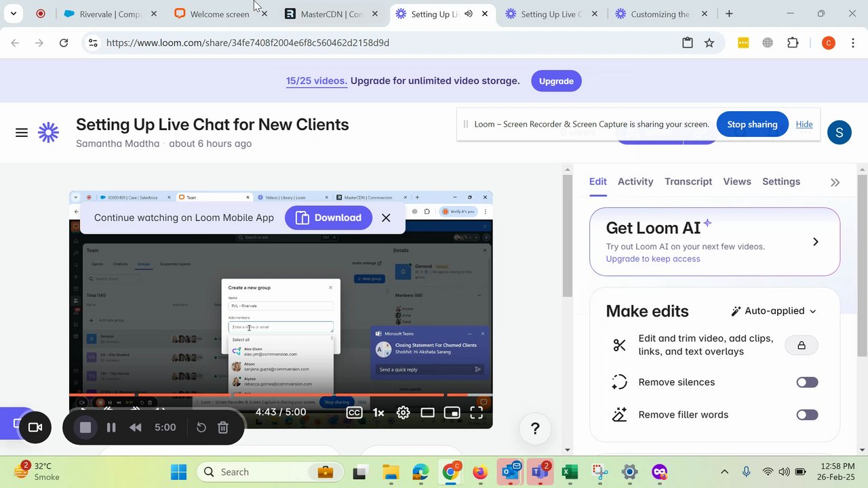Bookmark this page with star icon
The image size is (868, 488).
[709, 43]
